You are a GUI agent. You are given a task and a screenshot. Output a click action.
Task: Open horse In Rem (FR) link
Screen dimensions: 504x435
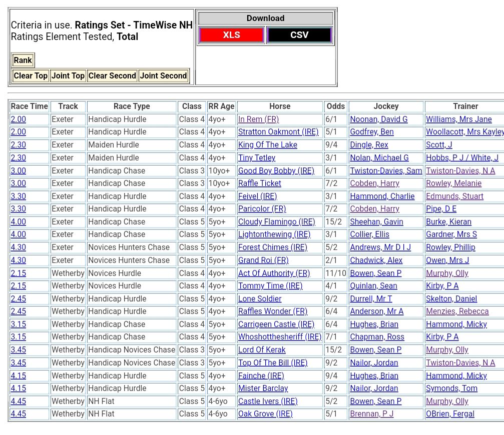tap(258, 119)
